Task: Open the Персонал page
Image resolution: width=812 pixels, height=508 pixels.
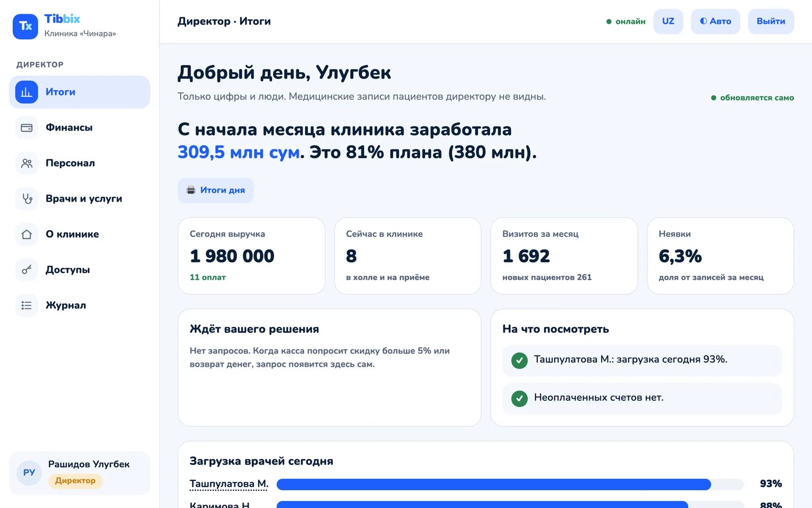Action: coord(80,163)
